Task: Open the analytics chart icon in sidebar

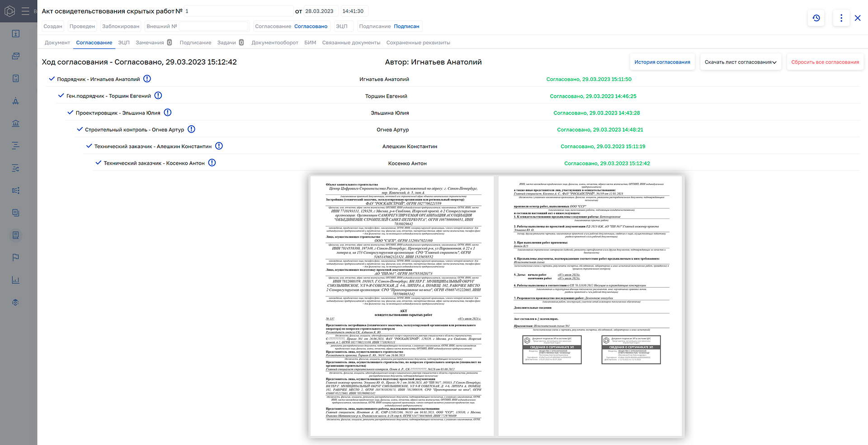Action: pyautogui.click(x=16, y=280)
